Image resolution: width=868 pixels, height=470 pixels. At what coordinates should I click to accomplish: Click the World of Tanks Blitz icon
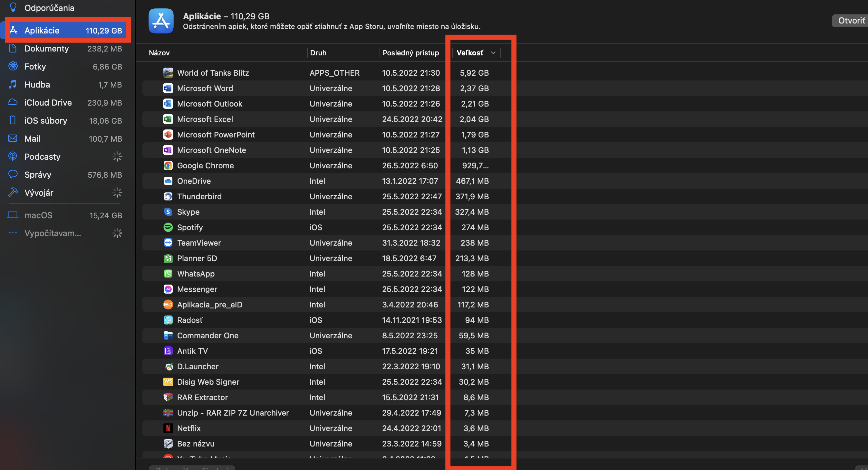168,73
